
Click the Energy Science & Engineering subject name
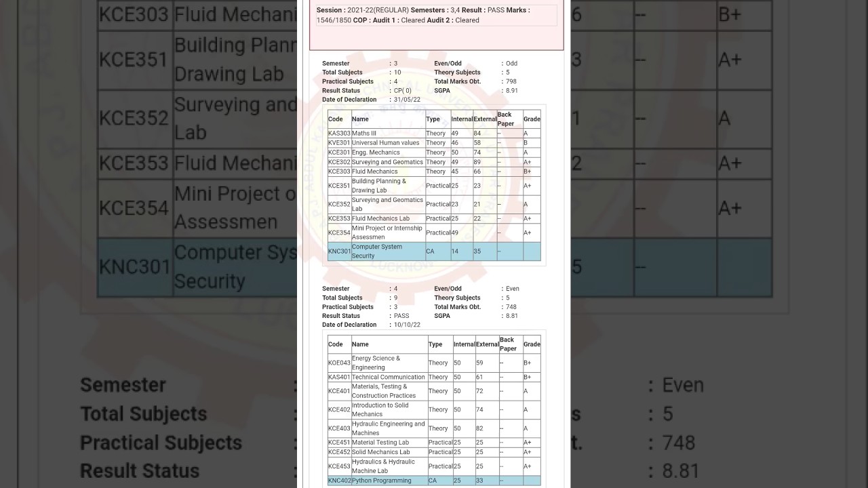point(376,363)
